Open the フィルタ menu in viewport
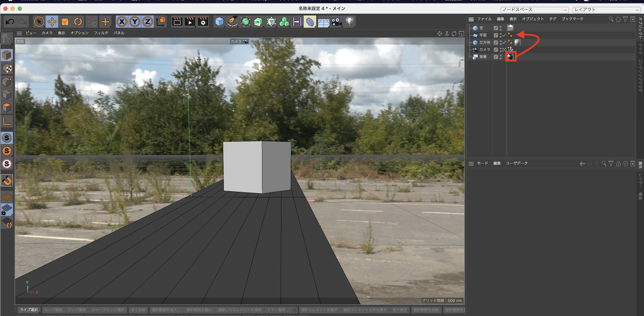The height and width of the screenshot is (316, 644). tap(101, 33)
